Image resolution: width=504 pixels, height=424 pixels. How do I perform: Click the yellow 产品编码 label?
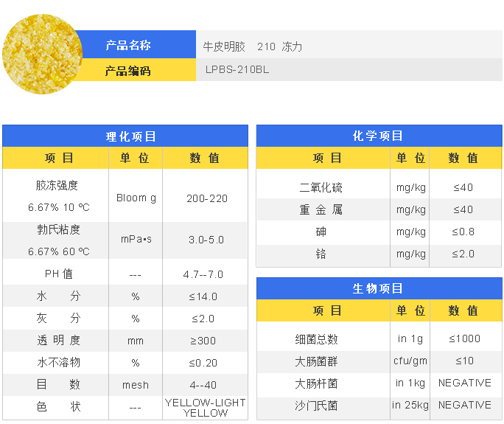127,71
